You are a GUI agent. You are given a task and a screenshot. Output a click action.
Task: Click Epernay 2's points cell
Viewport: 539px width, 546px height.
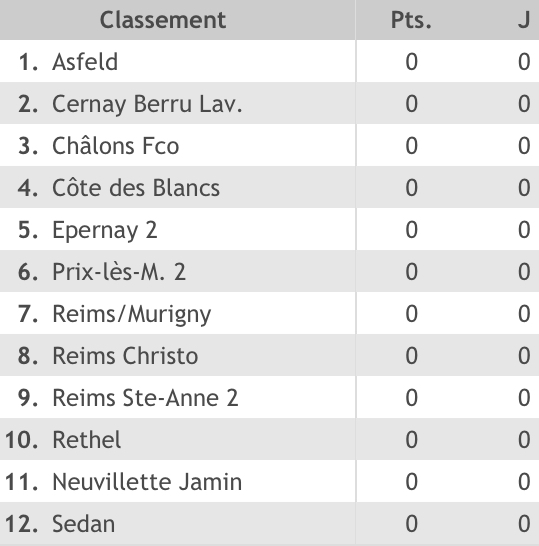pyautogui.click(x=411, y=230)
